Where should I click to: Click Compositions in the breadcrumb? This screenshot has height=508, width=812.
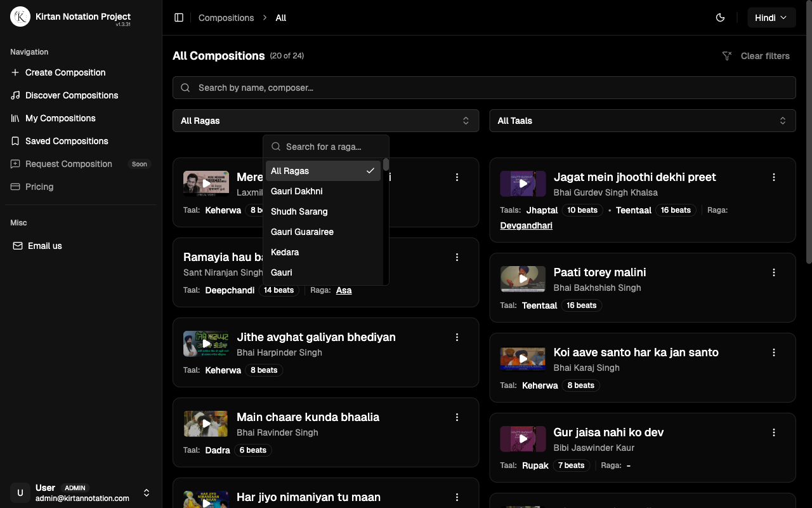click(x=226, y=18)
